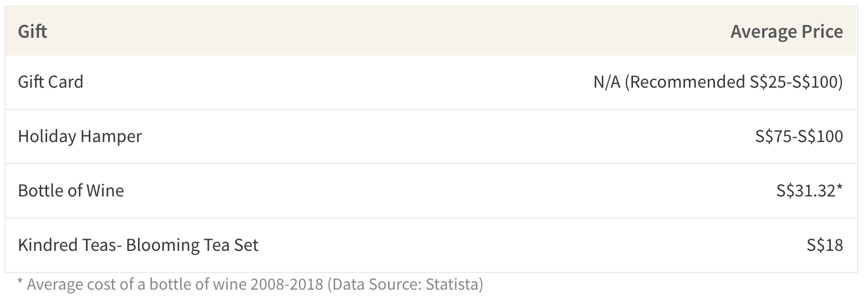This screenshot has height=303, width=868.
Task: Click the Statista data source footnote
Action: [405, 285]
